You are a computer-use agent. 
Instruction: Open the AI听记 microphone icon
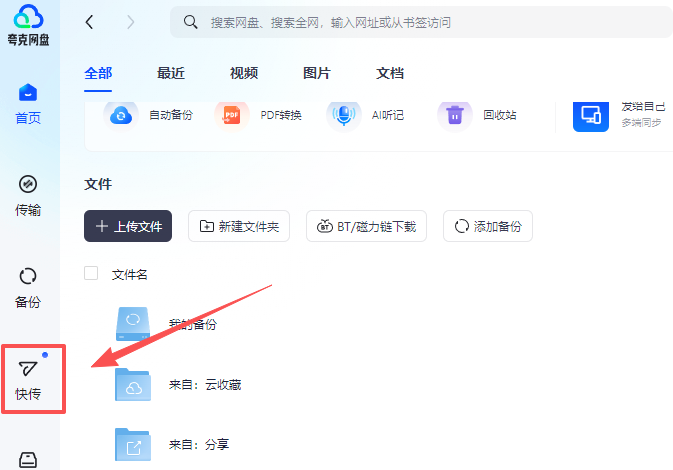pyautogui.click(x=343, y=115)
